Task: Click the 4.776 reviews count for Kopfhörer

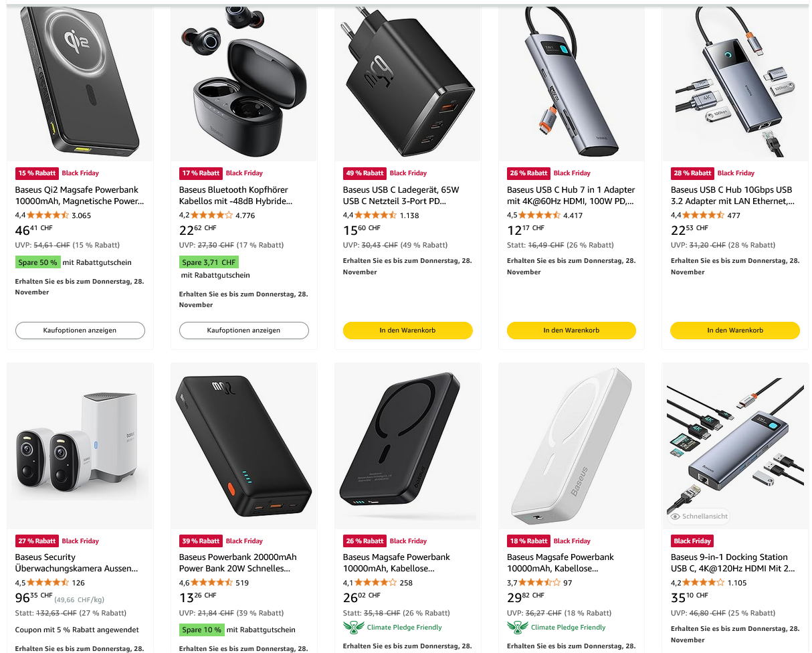Action: click(x=245, y=215)
